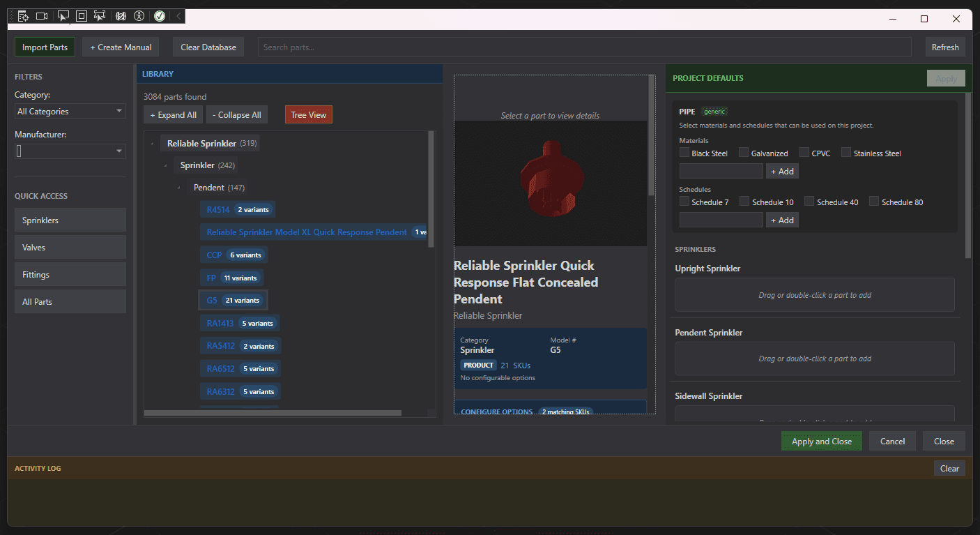Enable Schedule 40 checkbox

click(x=809, y=202)
